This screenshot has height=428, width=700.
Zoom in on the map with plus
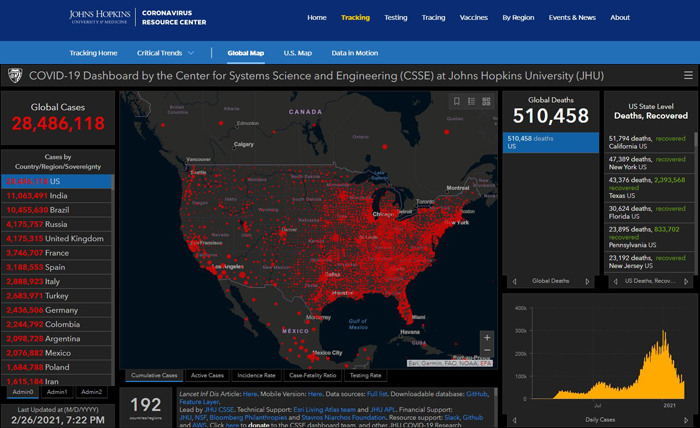(487, 338)
